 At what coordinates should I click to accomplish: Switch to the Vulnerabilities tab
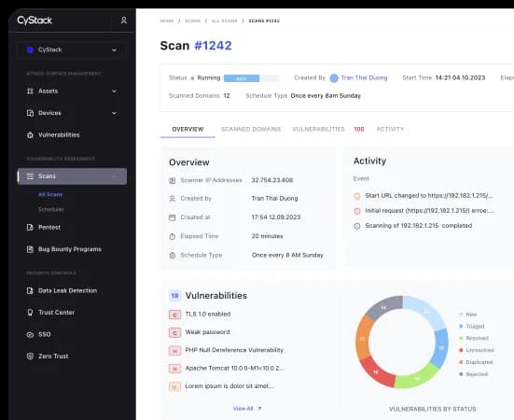pos(318,129)
